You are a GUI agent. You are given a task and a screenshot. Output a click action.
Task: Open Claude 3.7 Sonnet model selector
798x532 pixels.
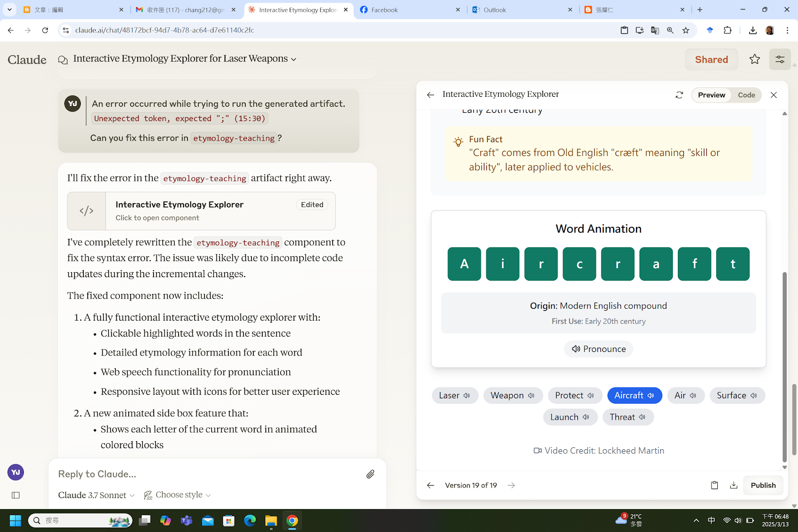pos(96,495)
